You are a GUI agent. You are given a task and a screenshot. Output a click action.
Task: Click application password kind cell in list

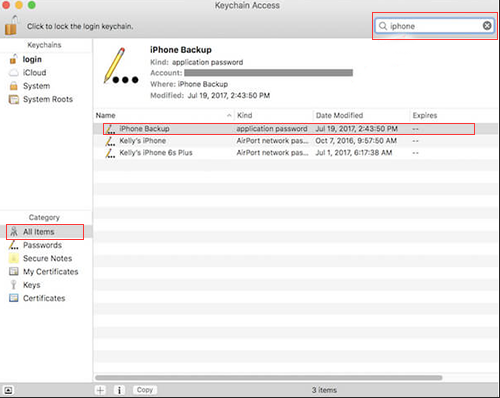point(272,129)
